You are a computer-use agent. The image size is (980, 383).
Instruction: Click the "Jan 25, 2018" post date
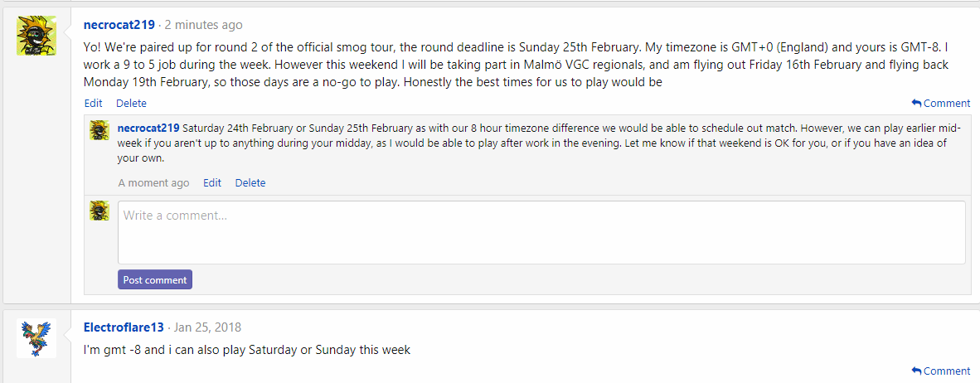[x=207, y=327]
